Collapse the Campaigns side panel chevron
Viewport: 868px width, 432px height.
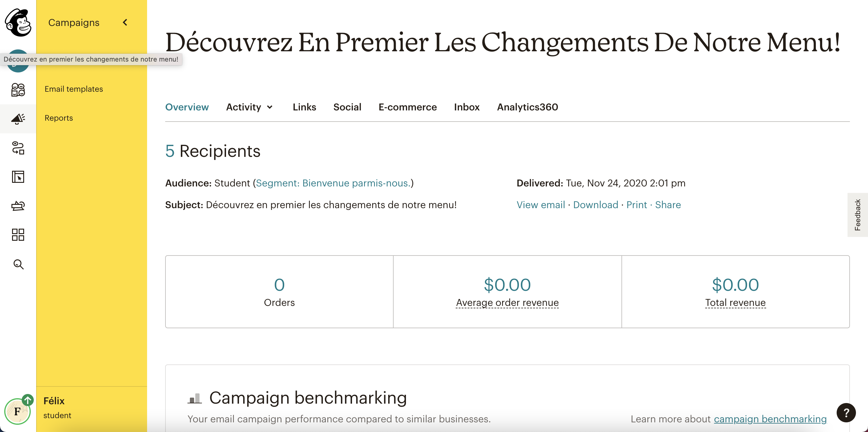coord(125,23)
